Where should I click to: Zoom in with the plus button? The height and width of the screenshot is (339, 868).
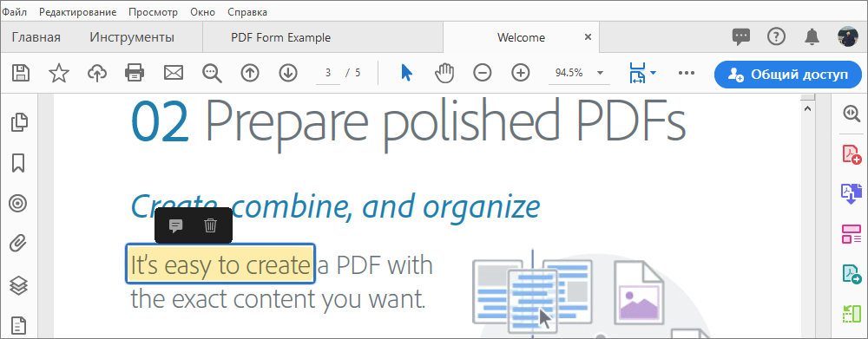tap(520, 73)
